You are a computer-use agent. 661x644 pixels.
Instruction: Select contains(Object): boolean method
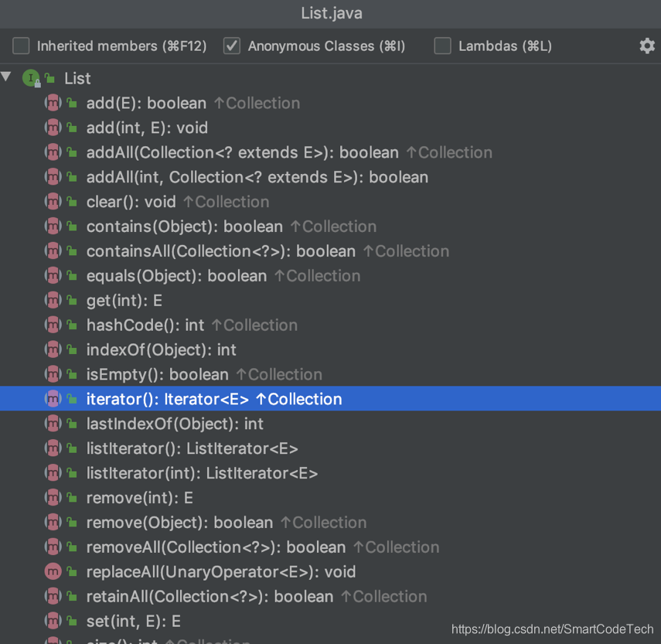click(x=185, y=227)
